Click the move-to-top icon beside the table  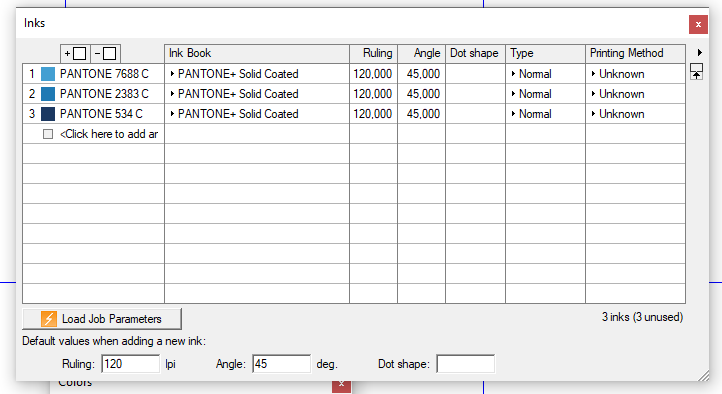696,72
